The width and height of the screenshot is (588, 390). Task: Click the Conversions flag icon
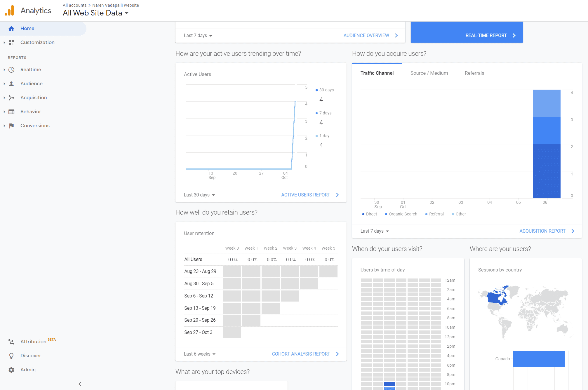click(x=11, y=126)
